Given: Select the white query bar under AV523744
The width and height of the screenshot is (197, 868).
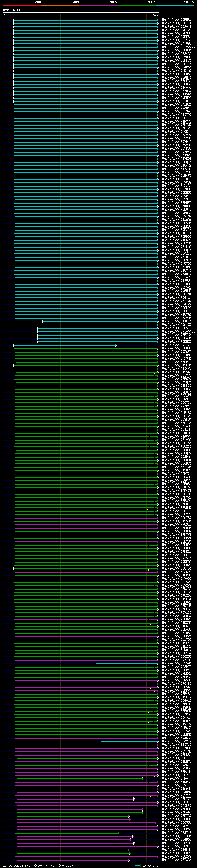Looking at the screenshot, I should [81, 12].
